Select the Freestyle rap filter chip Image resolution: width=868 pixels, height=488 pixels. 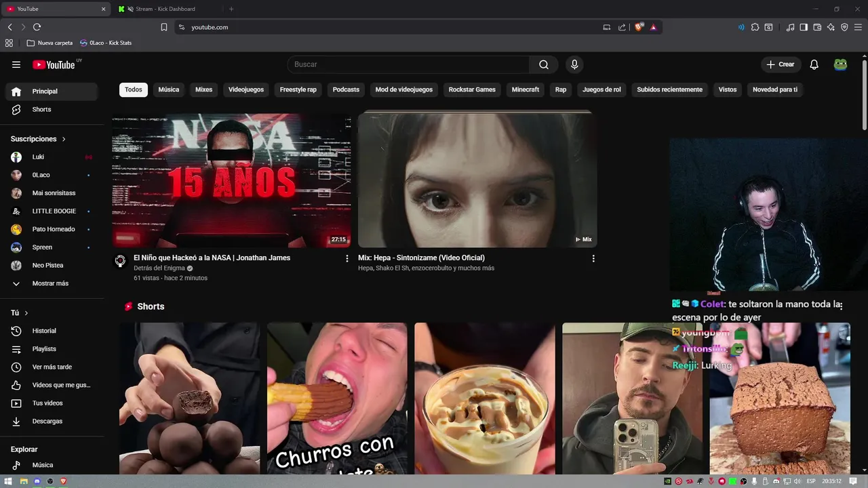click(298, 89)
